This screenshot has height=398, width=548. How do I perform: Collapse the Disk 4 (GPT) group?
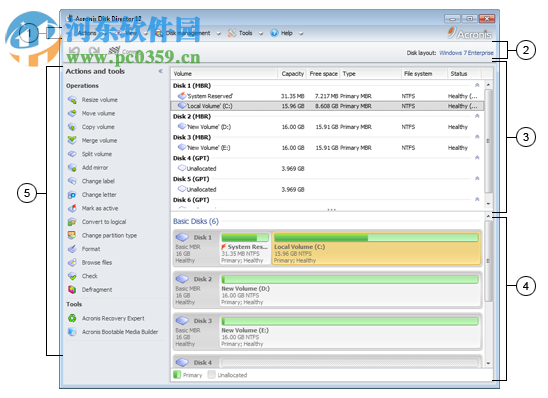click(x=477, y=158)
